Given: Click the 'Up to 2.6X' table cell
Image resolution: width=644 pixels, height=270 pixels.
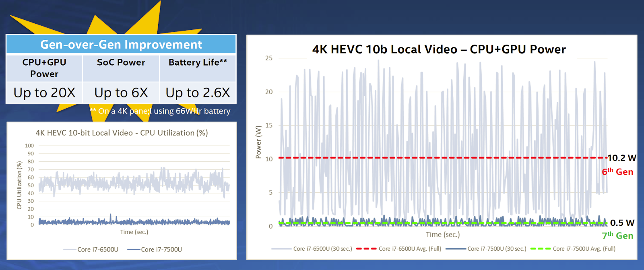Looking at the screenshot, I should pos(198,93).
